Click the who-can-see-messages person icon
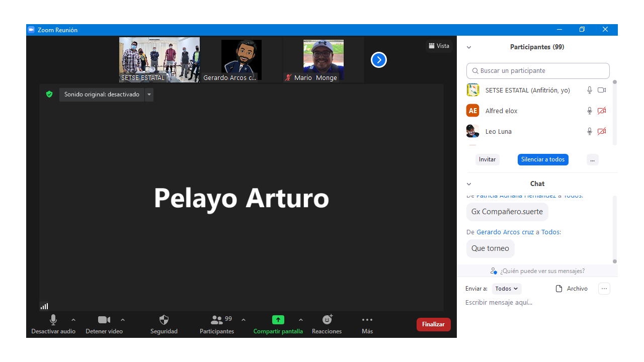 pyautogui.click(x=494, y=271)
